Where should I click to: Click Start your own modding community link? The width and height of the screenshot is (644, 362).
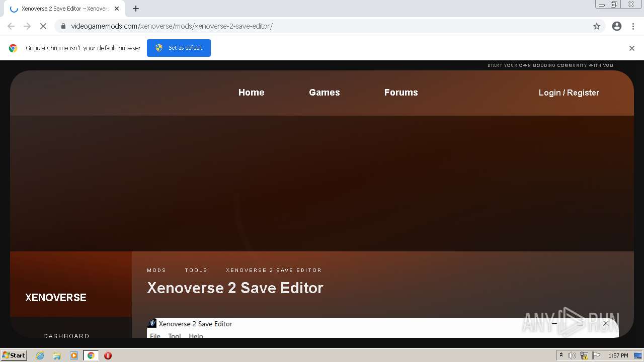coord(550,65)
